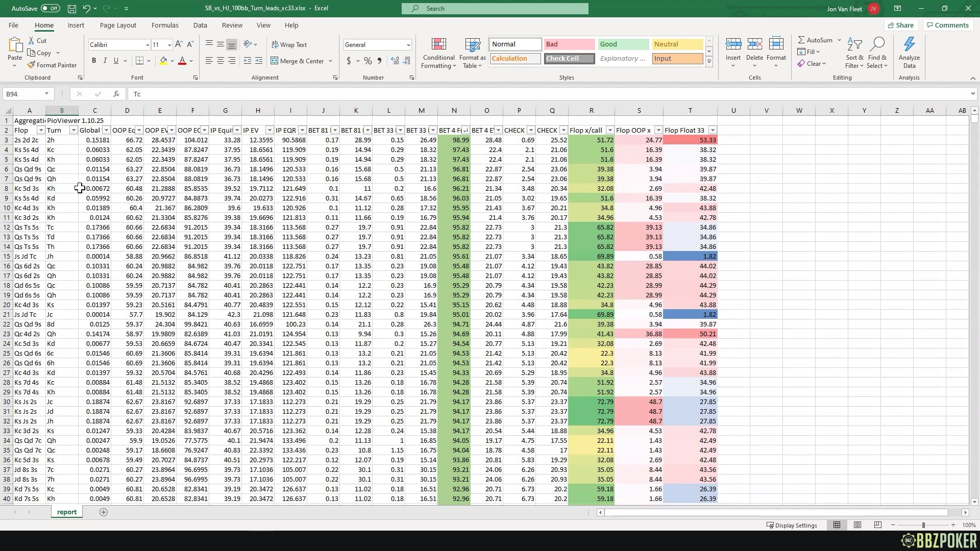Screen dimensions: 980x551
Task: Click the Merge & Center icon
Action: click(x=275, y=61)
